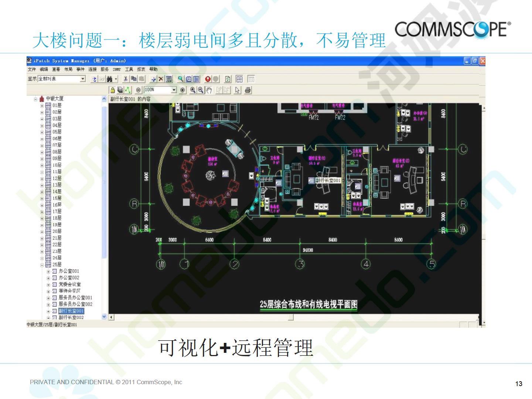This screenshot has height=399, width=532.
Task: Click the calendar icon after green magnifier
Action: click(x=188, y=79)
